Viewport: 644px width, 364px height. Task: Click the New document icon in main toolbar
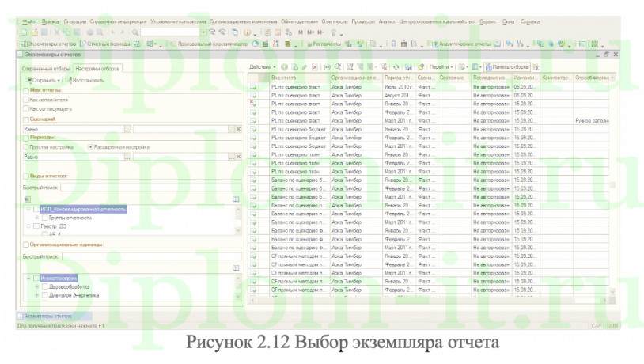click(x=25, y=32)
